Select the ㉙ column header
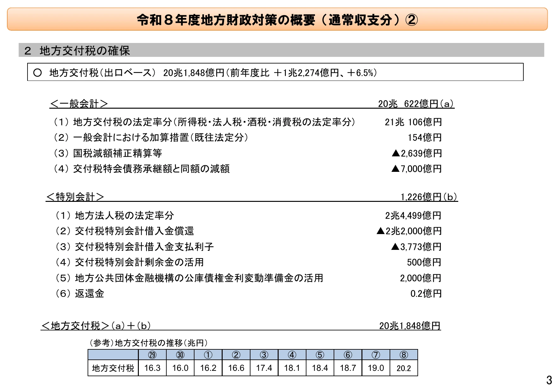Image resolution: width=555 pixels, height=392 pixels. 152,355
